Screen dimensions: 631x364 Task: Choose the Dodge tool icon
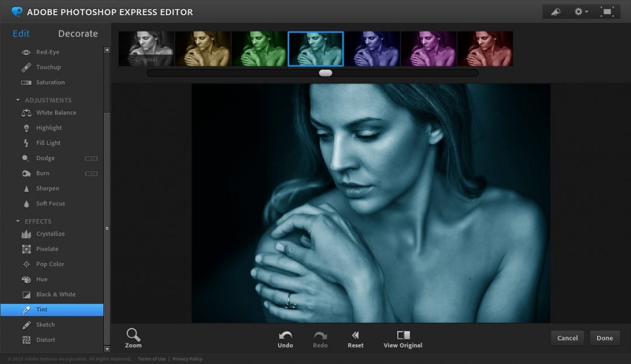click(x=26, y=158)
